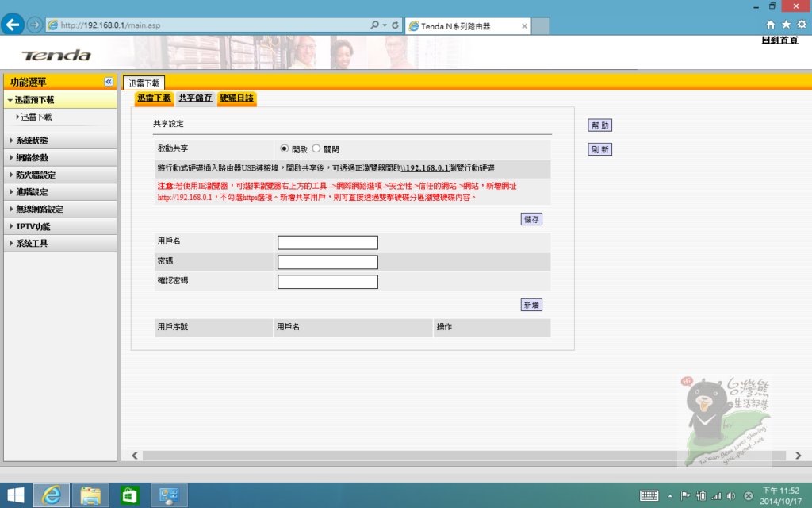The width and height of the screenshot is (812, 508).
Task: Open 迅雷下載 sidebar sub-item
Action: click(x=36, y=117)
